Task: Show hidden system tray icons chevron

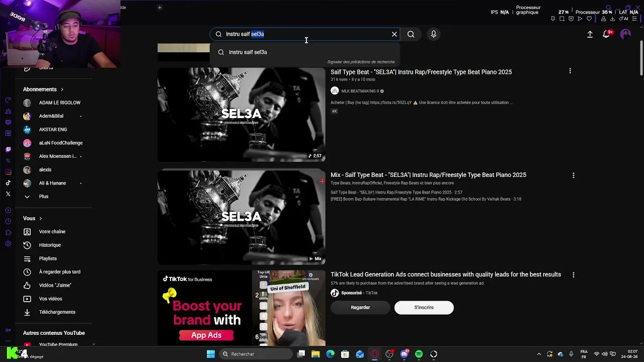Action: [539, 354]
